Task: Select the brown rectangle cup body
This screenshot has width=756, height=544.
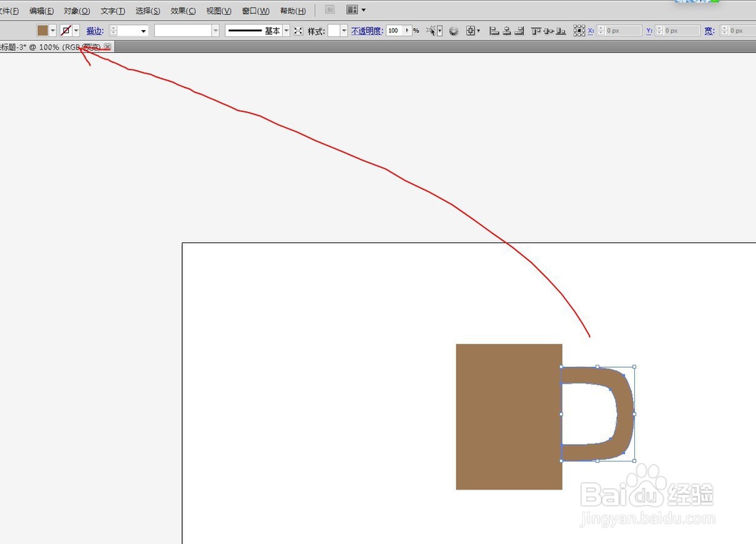Action: tap(509, 417)
